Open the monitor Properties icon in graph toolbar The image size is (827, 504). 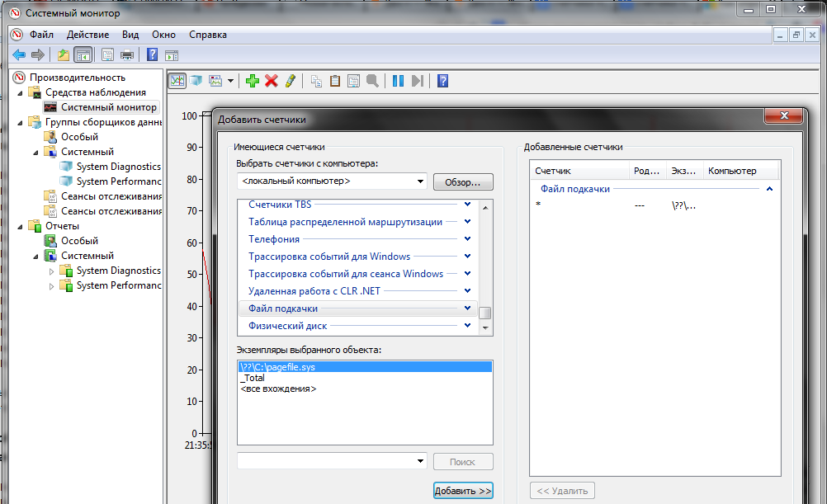[x=353, y=81]
